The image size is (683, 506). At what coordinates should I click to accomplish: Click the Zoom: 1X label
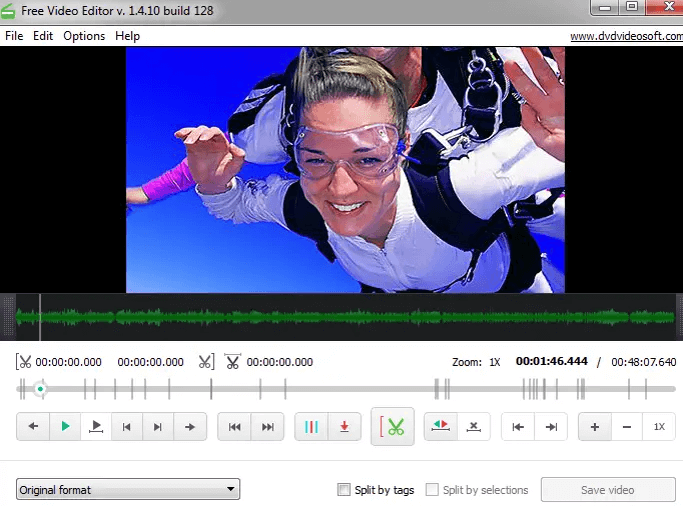(476, 362)
